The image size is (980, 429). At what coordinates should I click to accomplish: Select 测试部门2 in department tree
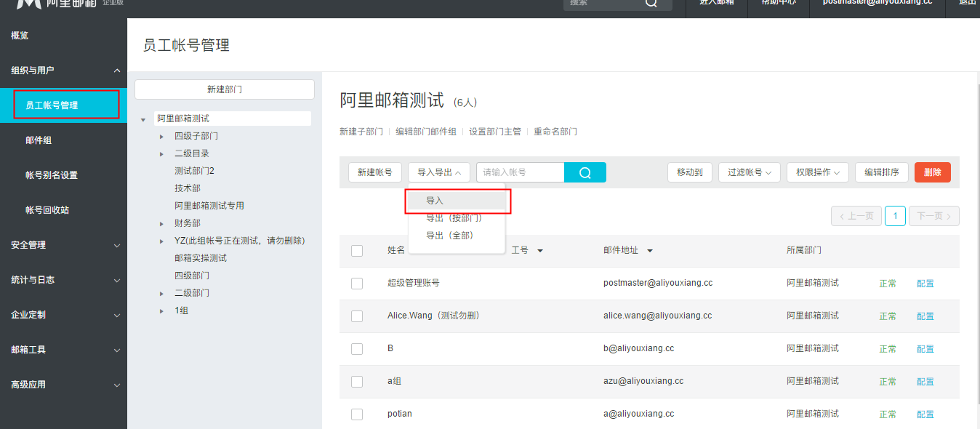pyautogui.click(x=194, y=171)
